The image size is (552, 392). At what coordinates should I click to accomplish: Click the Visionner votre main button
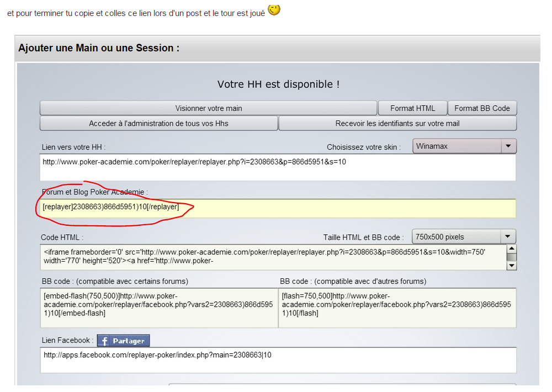209,108
